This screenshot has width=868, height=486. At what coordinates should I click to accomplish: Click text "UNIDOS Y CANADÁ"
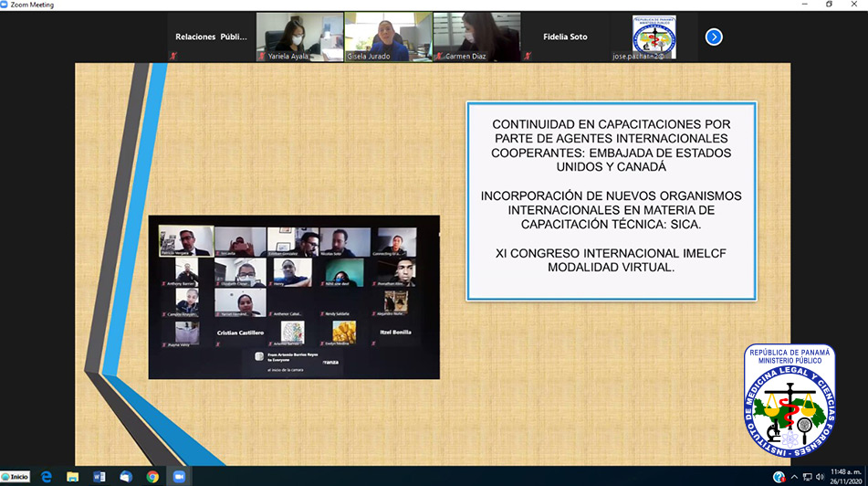point(612,167)
